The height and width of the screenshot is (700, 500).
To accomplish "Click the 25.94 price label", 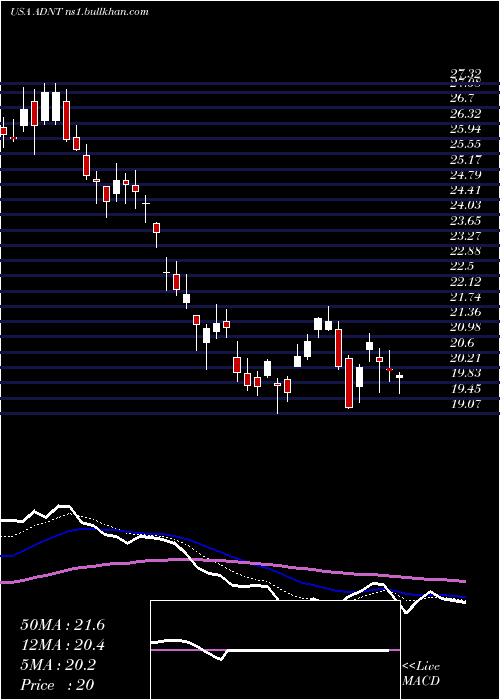I will (467, 129).
